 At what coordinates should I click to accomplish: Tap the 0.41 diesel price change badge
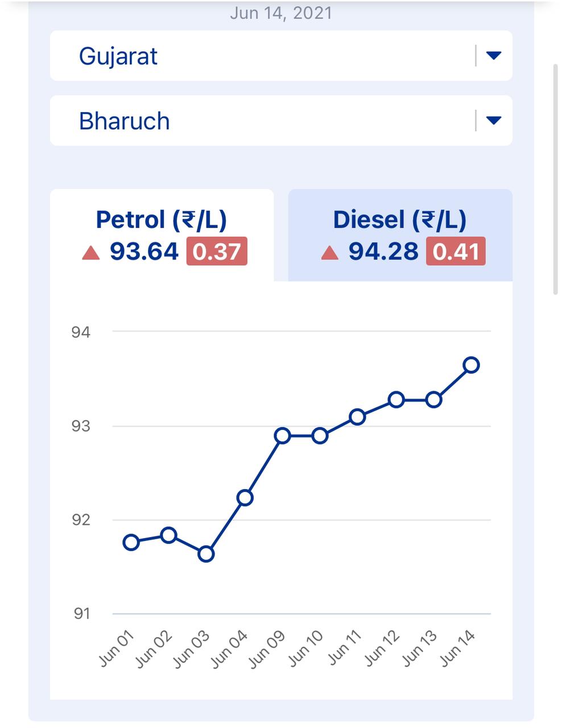(456, 251)
